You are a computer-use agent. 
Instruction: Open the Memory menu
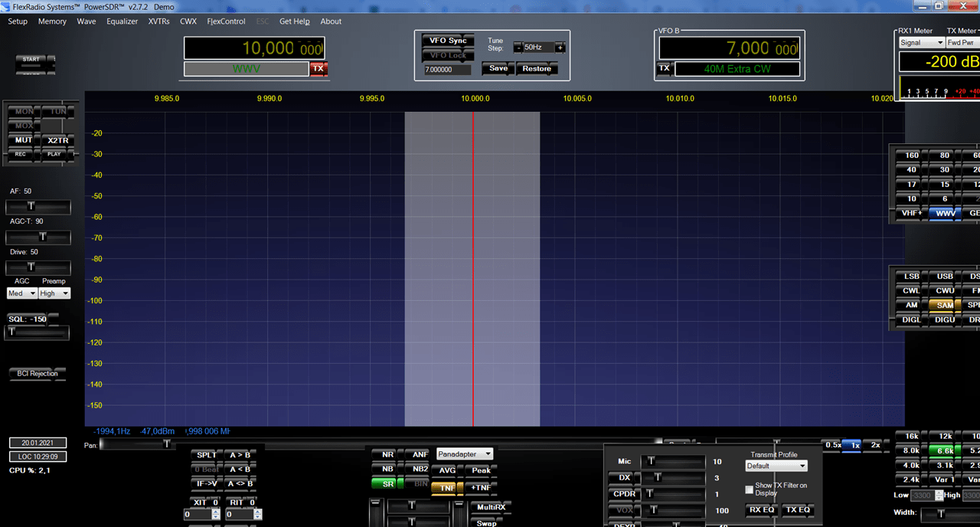click(52, 21)
